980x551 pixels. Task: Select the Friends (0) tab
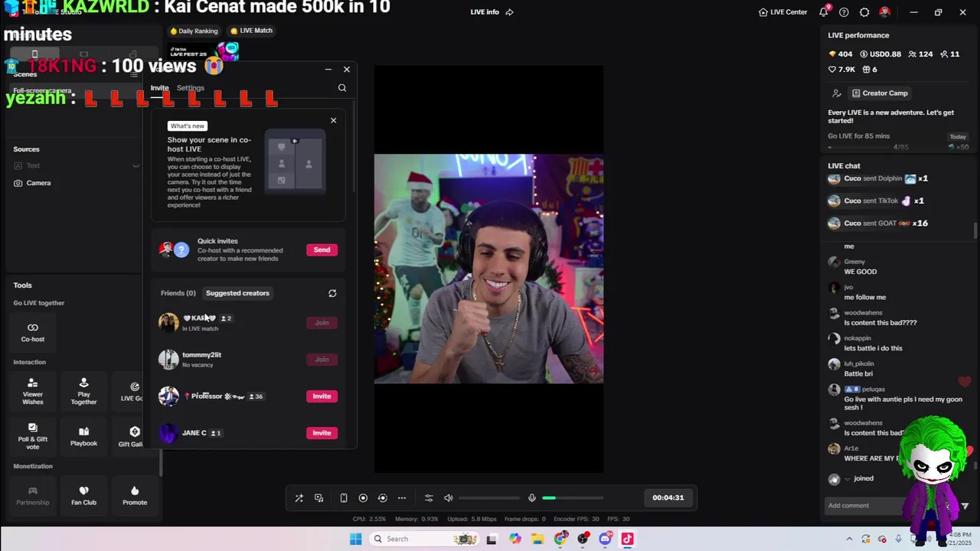tap(178, 293)
